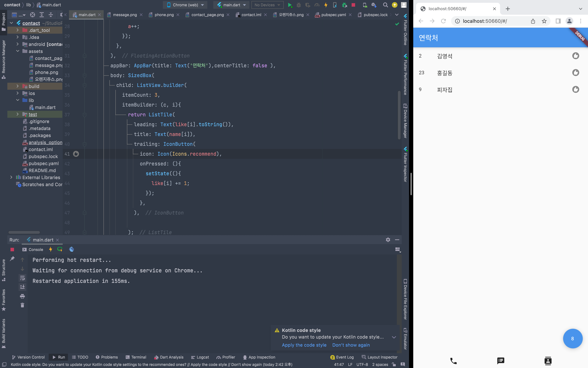Toggle soft-wrap in the console
The width and height of the screenshot is (588, 368).
(x=22, y=278)
